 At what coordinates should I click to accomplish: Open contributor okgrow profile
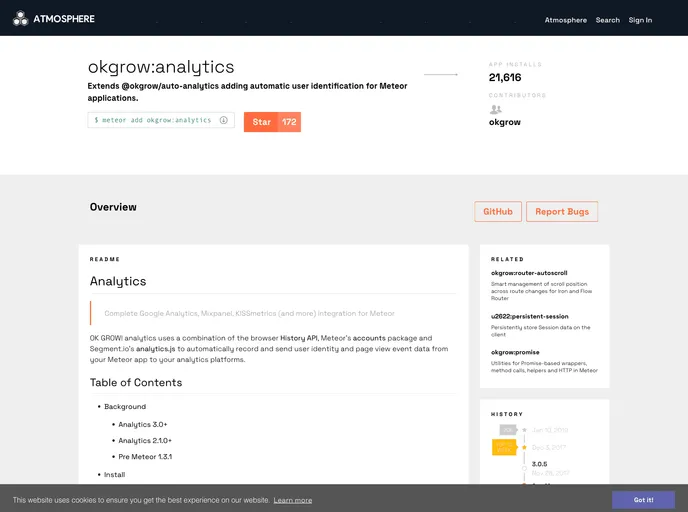tap(505, 122)
